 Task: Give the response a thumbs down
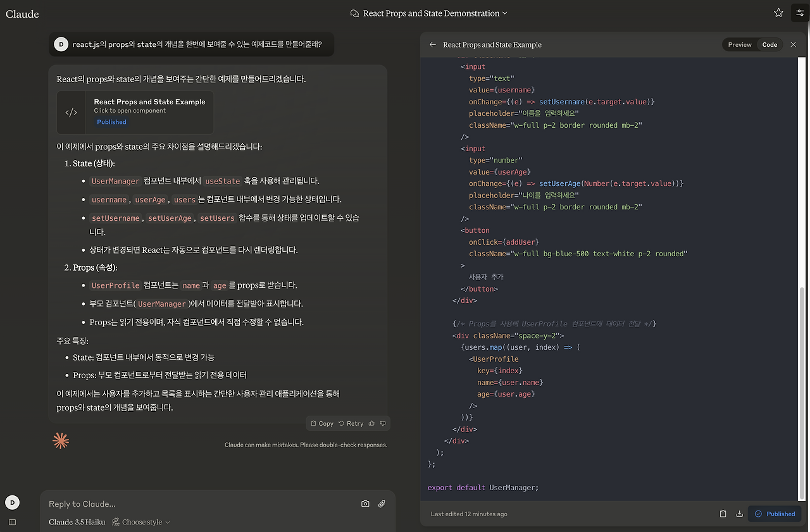384,423
